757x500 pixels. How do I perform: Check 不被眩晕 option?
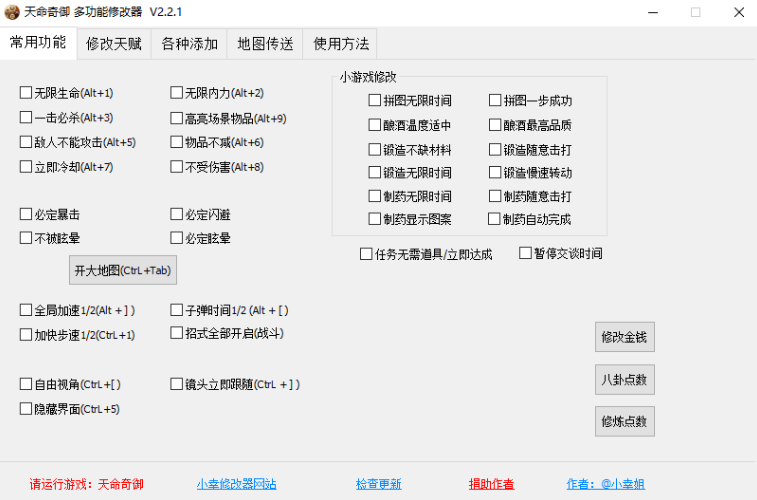coord(26,237)
